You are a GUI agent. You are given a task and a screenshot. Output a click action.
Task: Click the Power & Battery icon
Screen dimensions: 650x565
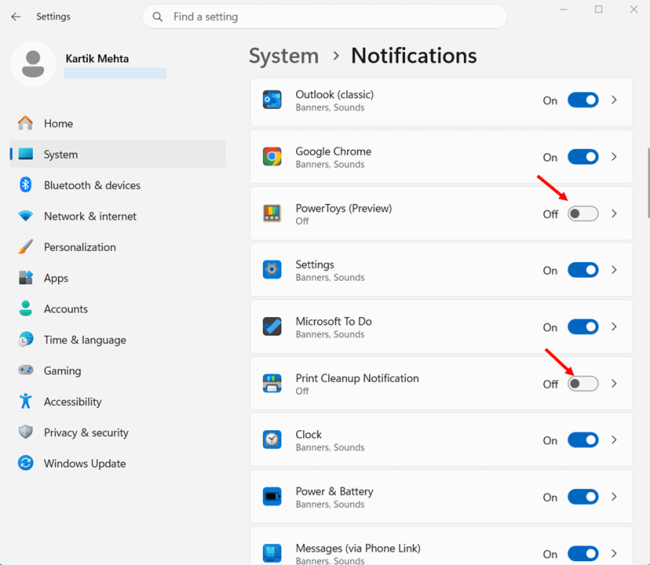tap(272, 497)
